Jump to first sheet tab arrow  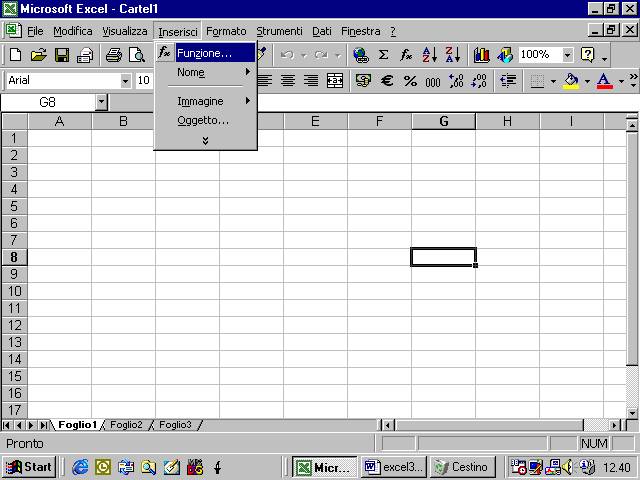[x=7, y=425]
